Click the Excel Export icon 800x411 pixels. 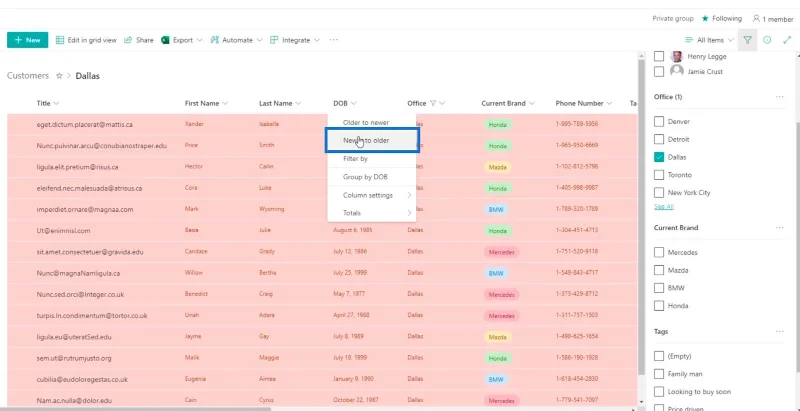(x=165, y=40)
